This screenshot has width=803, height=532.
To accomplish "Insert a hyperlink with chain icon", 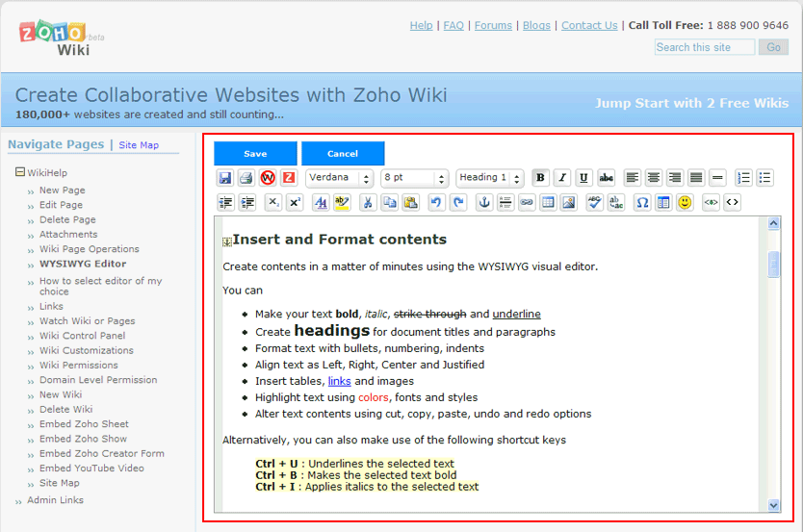I will pos(527,203).
